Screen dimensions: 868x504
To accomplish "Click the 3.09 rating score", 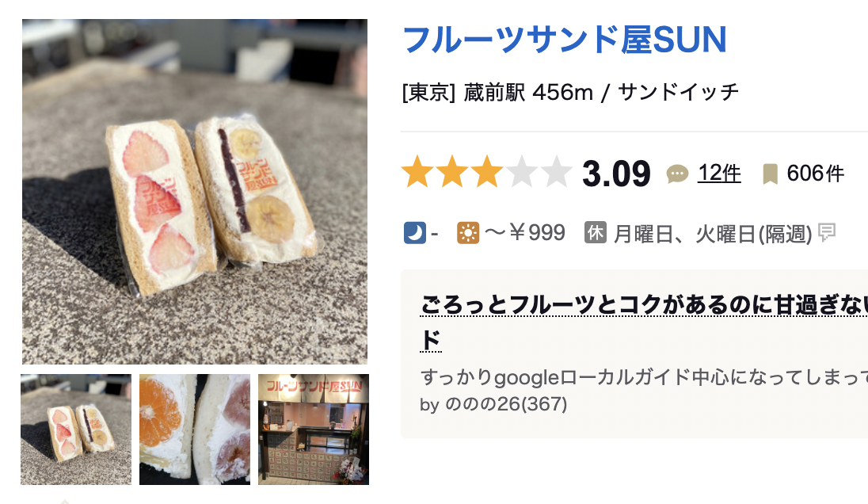I will click(616, 174).
